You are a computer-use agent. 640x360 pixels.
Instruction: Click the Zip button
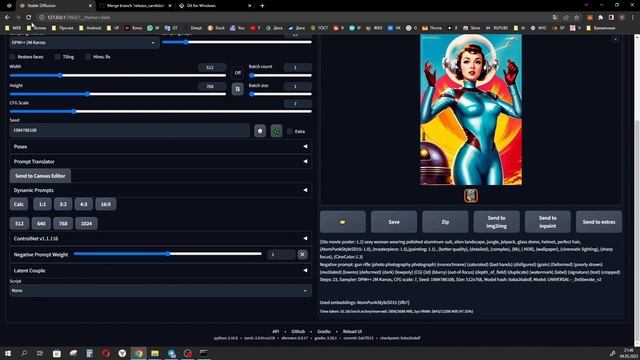point(445,222)
